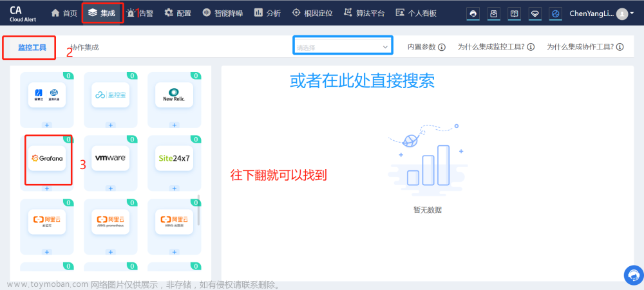Open the book documentation icon in header
Viewport: 644px width, 290px height.
pos(514,14)
